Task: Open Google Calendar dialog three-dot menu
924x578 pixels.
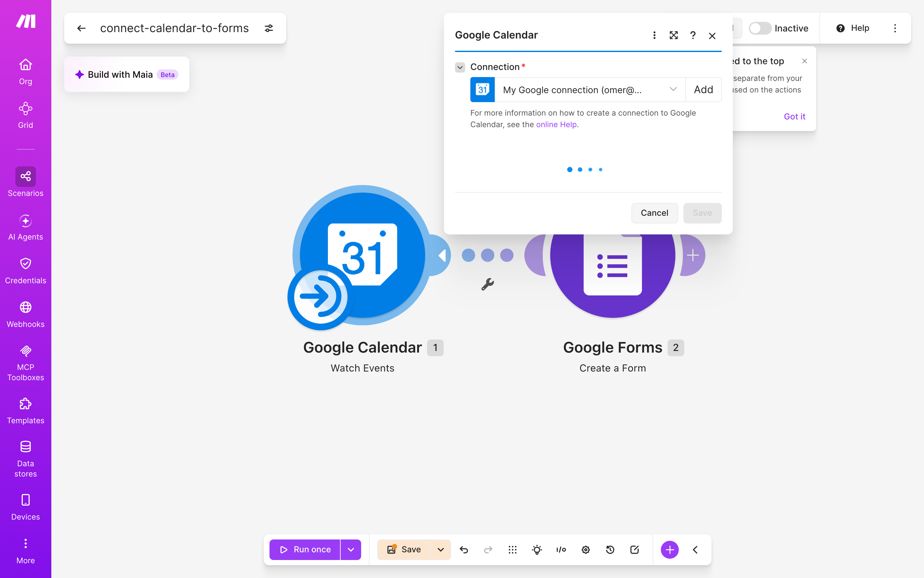Action: [x=654, y=36]
